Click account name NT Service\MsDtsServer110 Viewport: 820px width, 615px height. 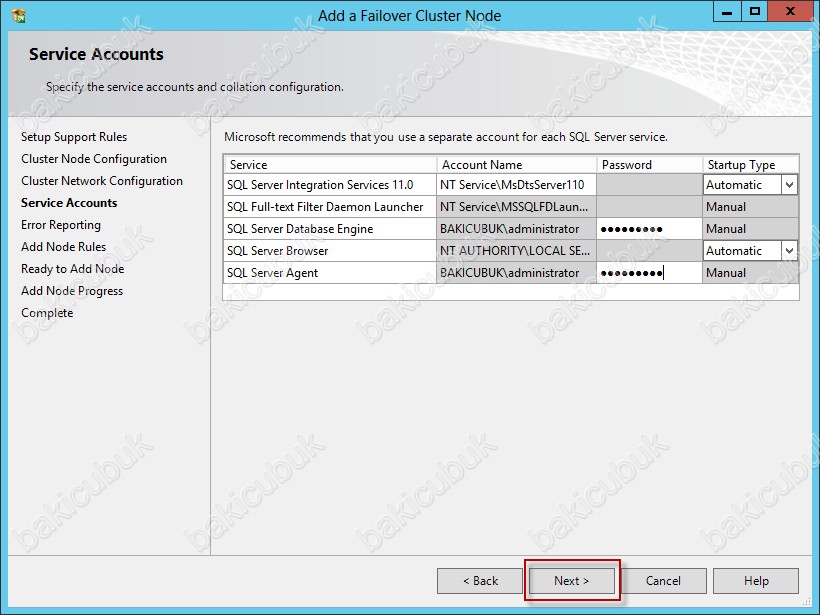tap(517, 185)
